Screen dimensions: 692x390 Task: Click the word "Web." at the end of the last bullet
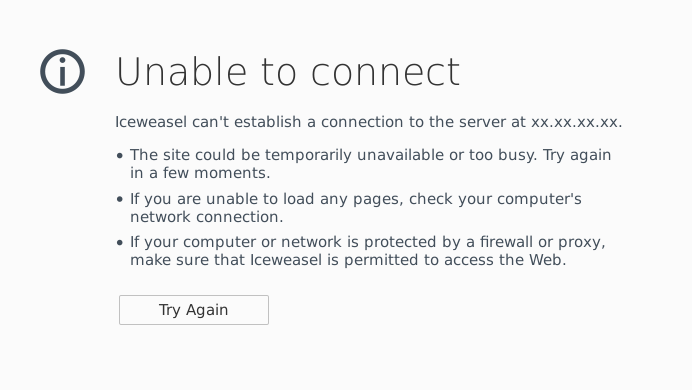[548, 260]
